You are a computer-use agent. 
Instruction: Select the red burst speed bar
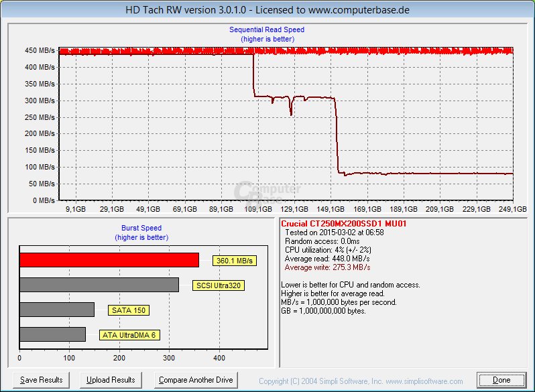coord(109,260)
